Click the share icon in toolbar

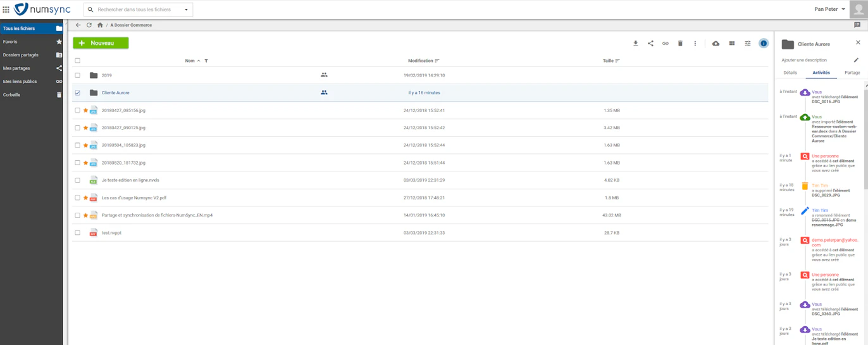(650, 44)
